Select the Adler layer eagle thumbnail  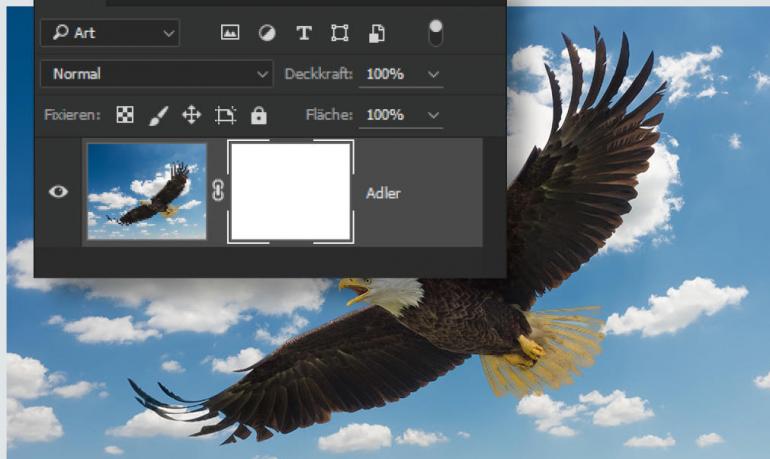point(147,191)
